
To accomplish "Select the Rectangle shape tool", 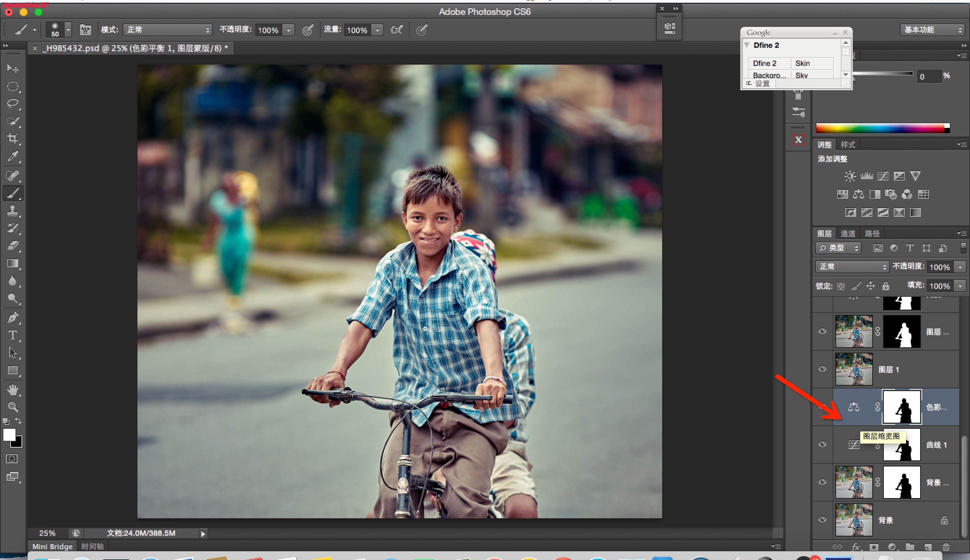I will (13, 371).
